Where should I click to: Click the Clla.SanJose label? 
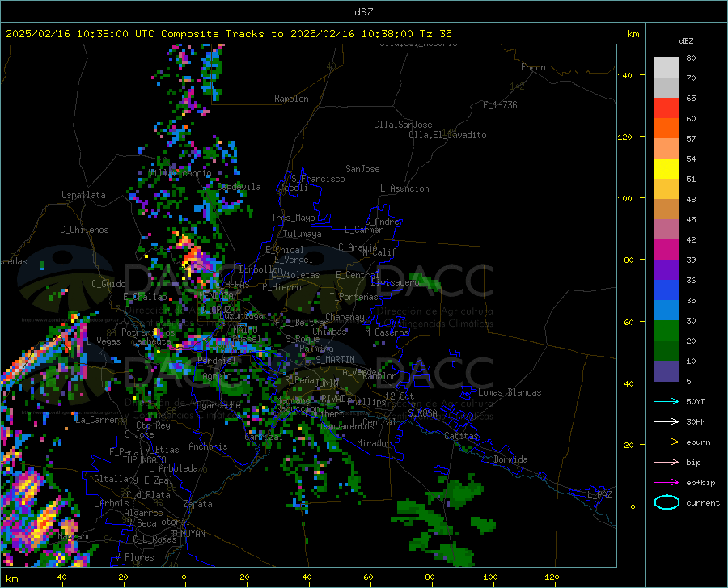[x=403, y=125]
